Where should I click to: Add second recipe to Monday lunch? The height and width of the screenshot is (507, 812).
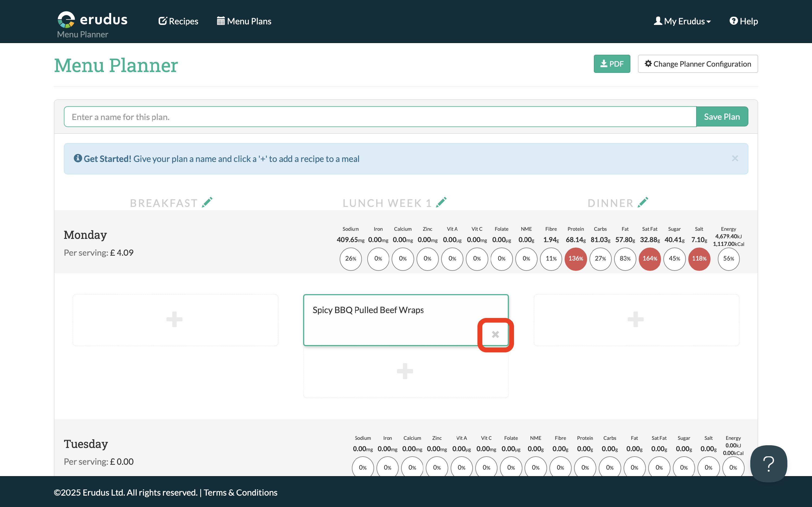click(x=405, y=372)
